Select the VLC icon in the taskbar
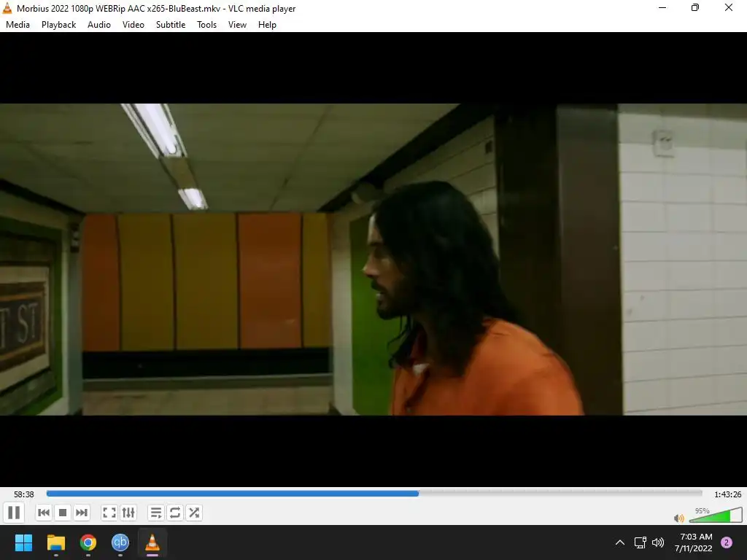 tap(152, 542)
